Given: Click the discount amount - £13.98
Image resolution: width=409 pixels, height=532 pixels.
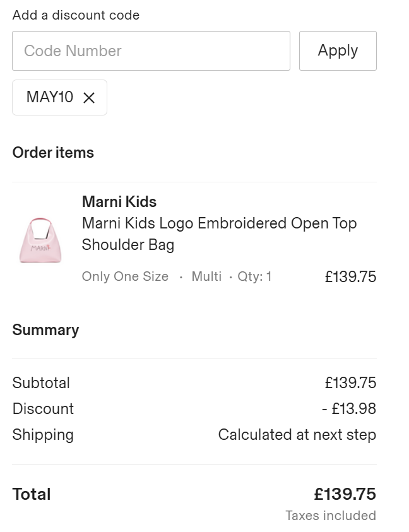Looking at the screenshot, I should tap(349, 408).
